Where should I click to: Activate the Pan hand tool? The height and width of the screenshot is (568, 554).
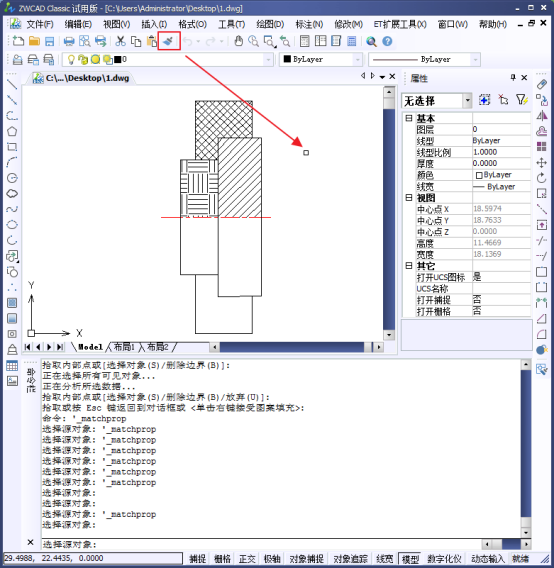tap(238, 41)
